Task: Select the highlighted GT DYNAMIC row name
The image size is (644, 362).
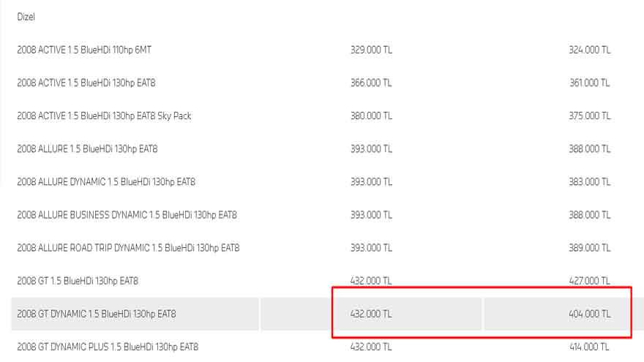Action: click(x=97, y=314)
